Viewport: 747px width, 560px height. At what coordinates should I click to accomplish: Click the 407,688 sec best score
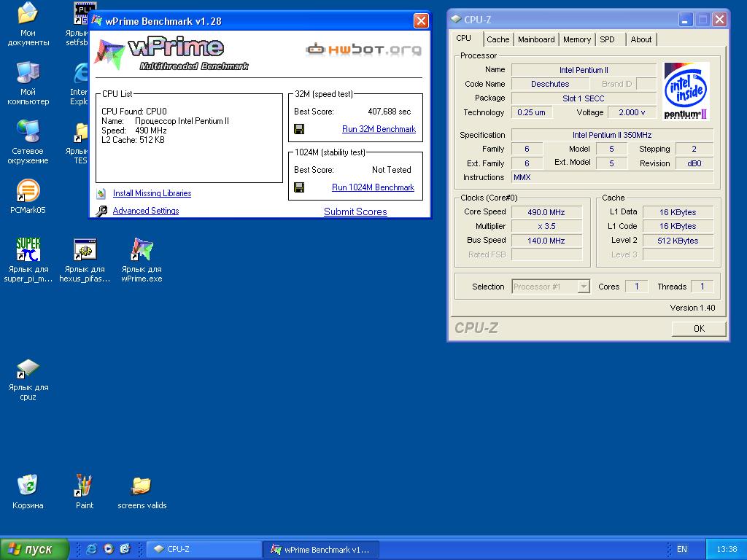coord(390,112)
